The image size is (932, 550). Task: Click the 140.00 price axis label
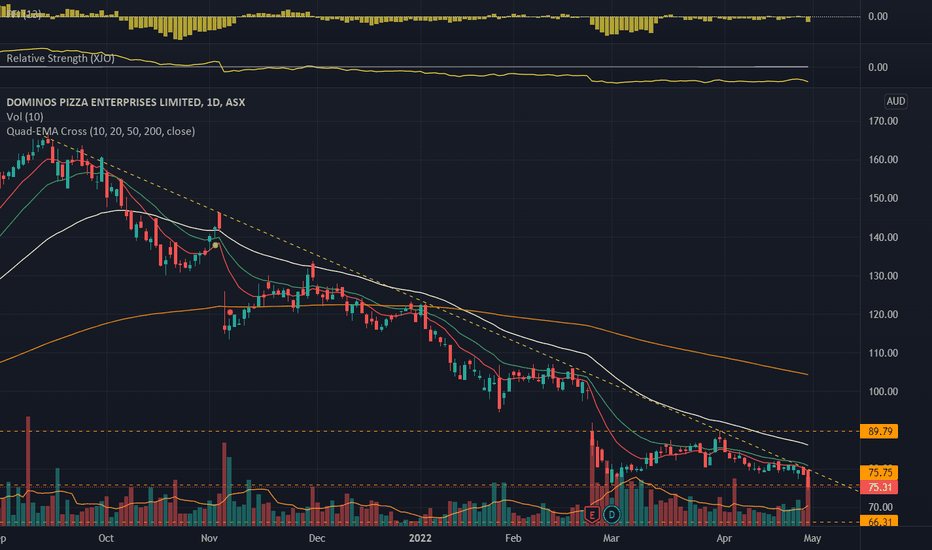pos(883,237)
